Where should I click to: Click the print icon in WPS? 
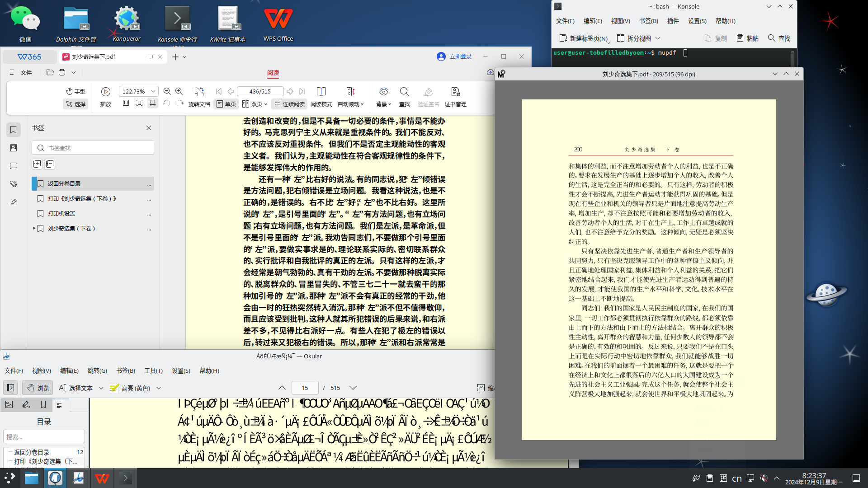coord(62,72)
